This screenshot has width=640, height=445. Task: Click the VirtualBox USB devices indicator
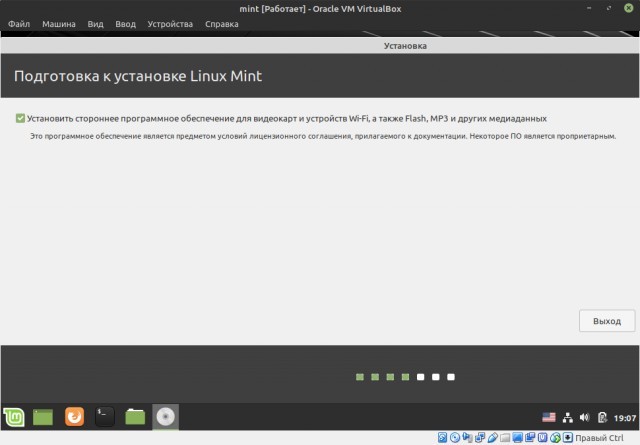coord(493,438)
